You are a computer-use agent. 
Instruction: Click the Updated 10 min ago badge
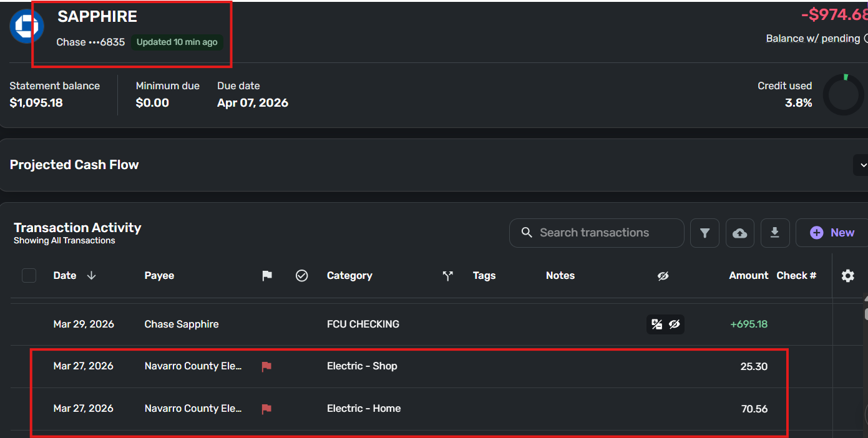177,42
